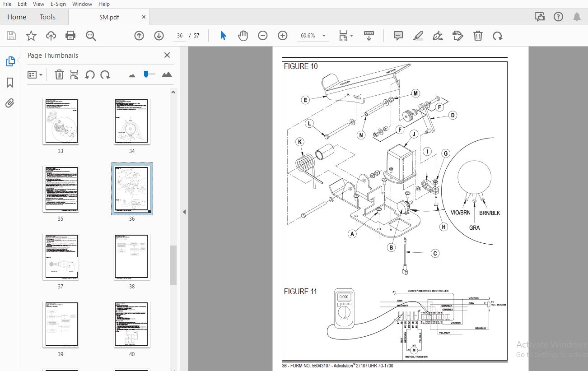The width and height of the screenshot is (588, 371).
Task: Activate the selection arrow tool
Action: point(223,36)
